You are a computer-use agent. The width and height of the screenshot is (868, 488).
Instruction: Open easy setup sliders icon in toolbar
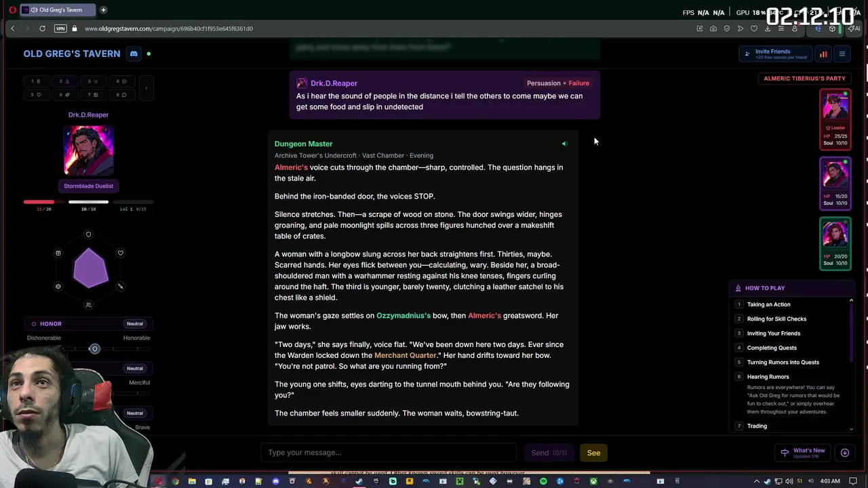(781, 28)
